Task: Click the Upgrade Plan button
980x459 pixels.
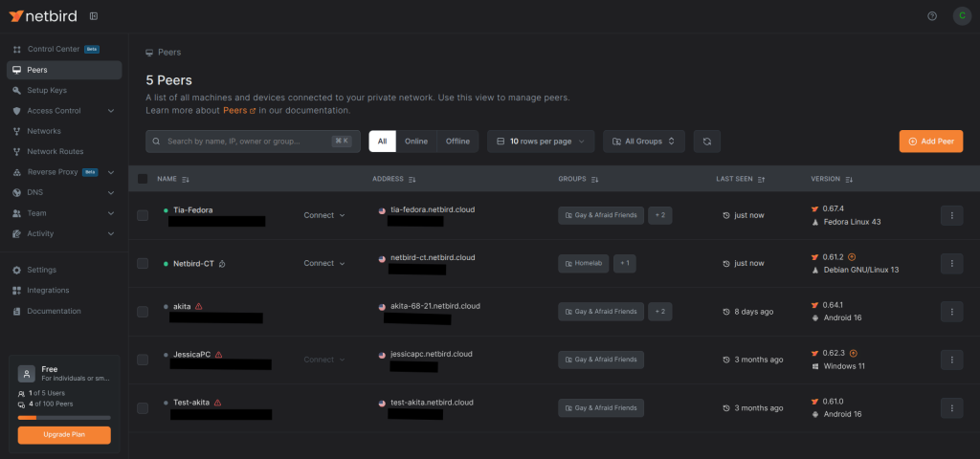Action: tap(64, 435)
